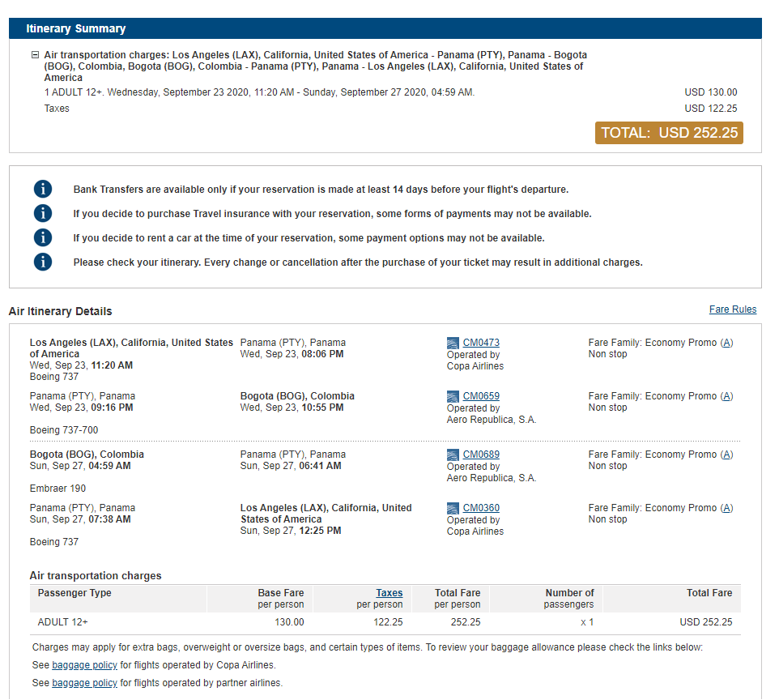Open flight CM0473 details link
Viewport: 779px width, 700px height.
click(481, 343)
